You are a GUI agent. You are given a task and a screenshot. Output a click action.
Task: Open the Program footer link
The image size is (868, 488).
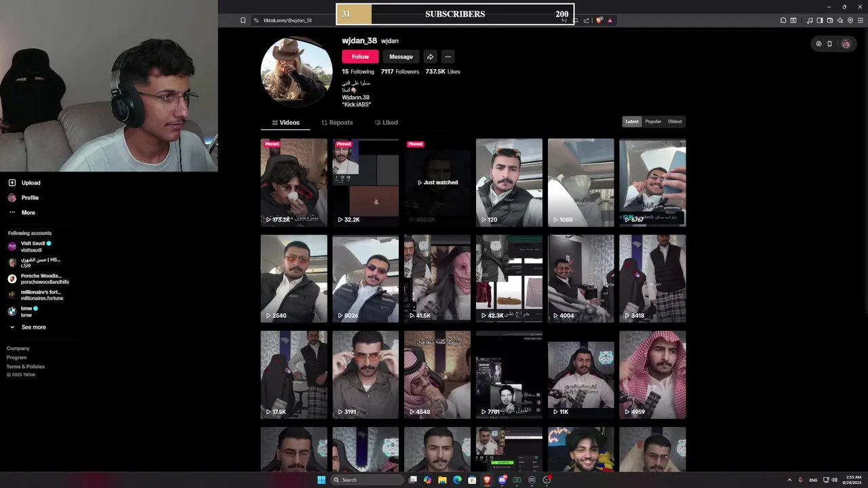pos(17,357)
